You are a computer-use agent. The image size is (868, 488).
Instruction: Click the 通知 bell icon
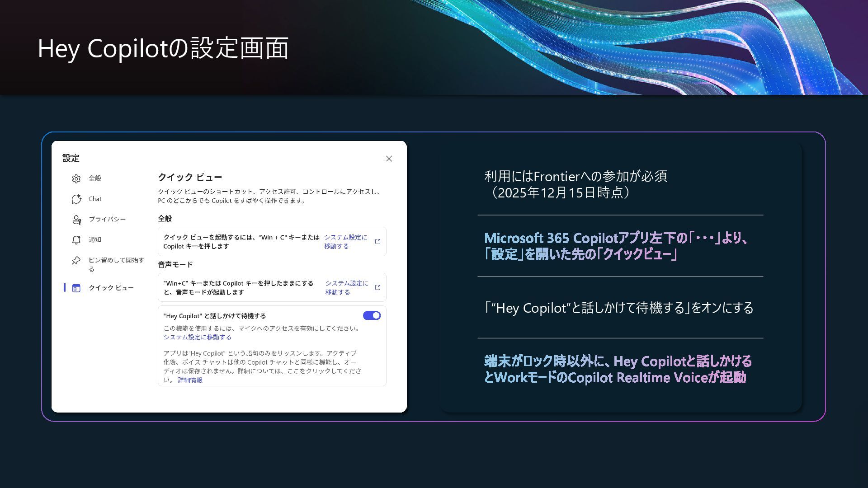(x=76, y=240)
